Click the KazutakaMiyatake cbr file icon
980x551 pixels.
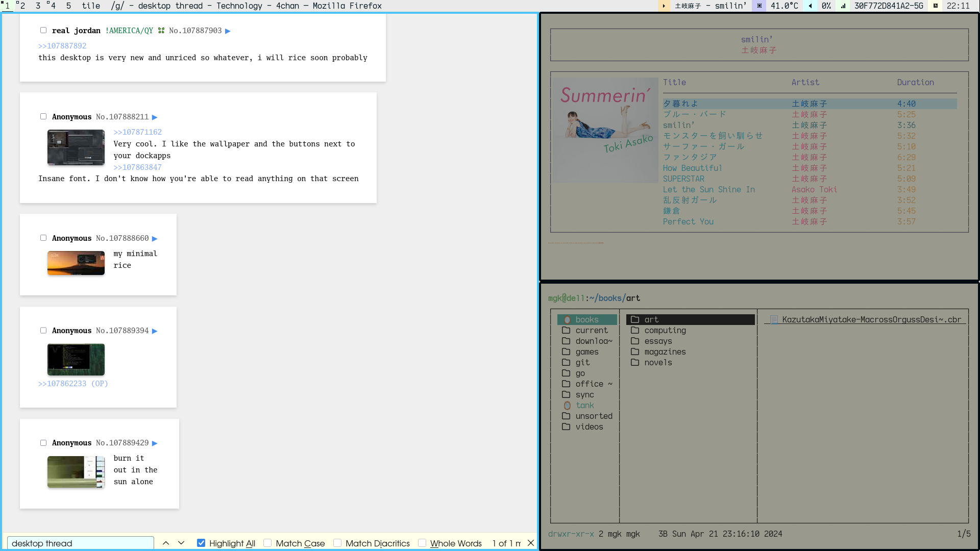point(774,320)
